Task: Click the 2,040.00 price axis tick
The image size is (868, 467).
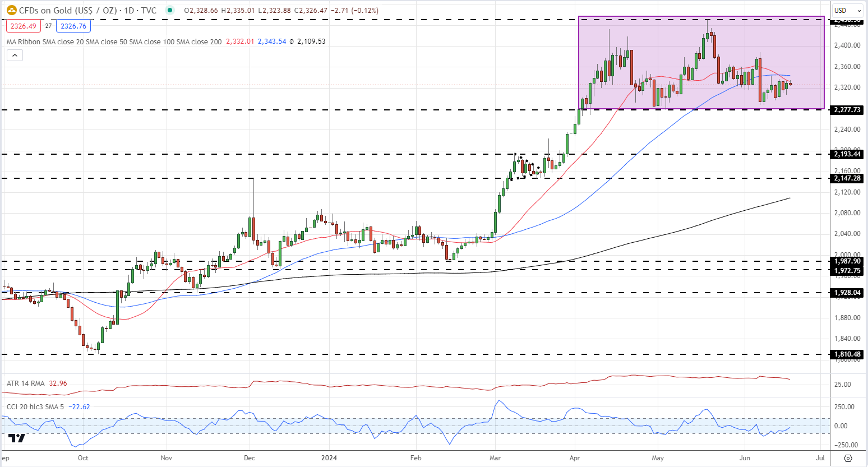Action: 847,234
